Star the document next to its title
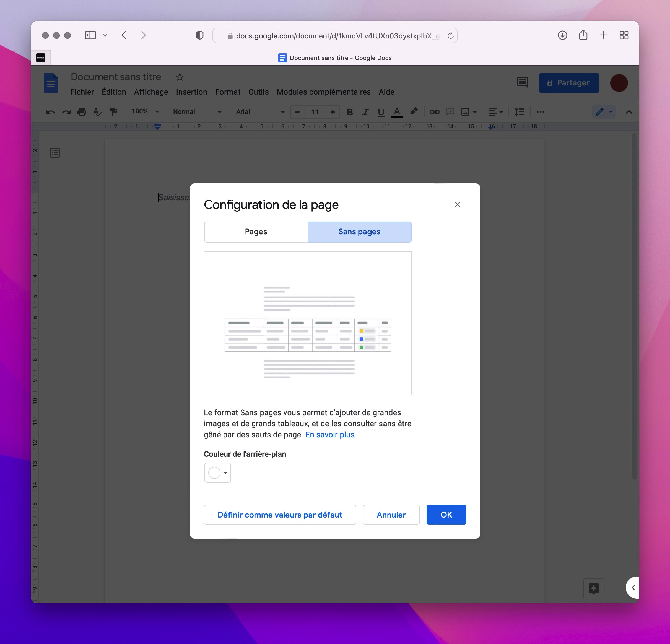Image resolution: width=670 pixels, height=644 pixels. (x=180, y=77)
